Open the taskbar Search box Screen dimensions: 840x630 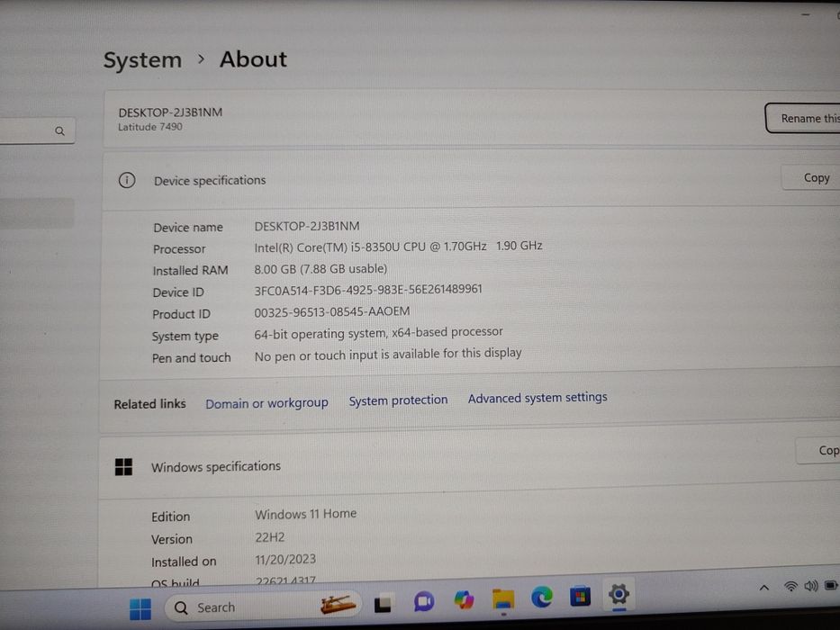[263, 607]
